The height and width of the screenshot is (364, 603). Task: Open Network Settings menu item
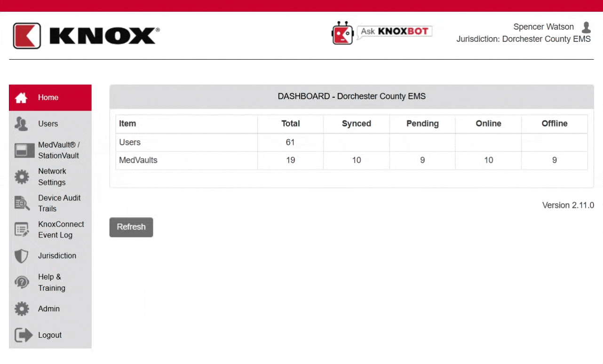point(50,177)
